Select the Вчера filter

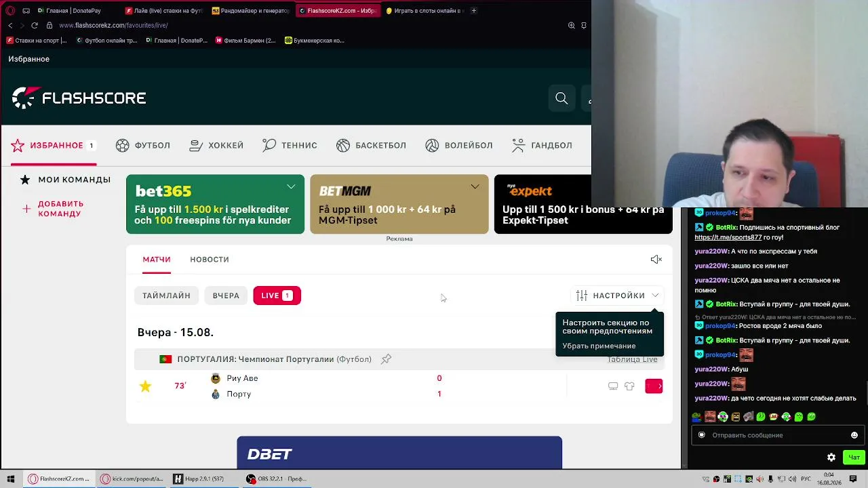coord(226,296)
